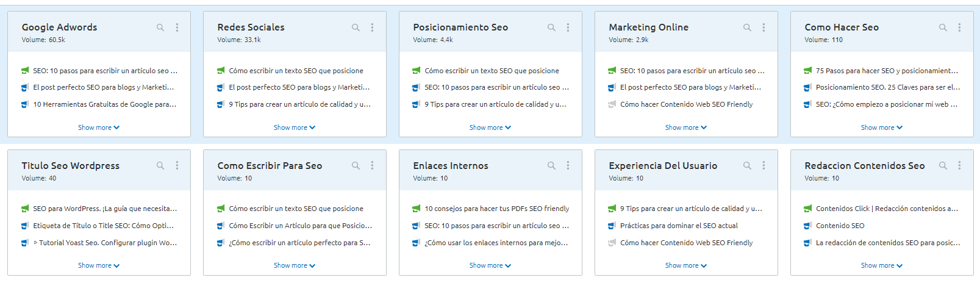The height and width of the screenshot is (283, 980).
Task: Click the 'Como Hacer Seo' card title
Action: point(842,27)
